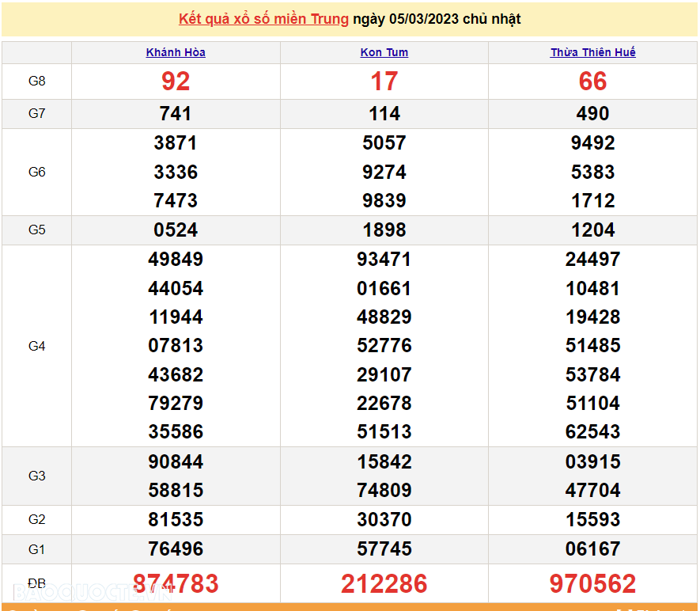Select the G6 result 9492 for Thừa Thiên Huế
Image resolution: width=700 pixels, height=611 pixels.
tap(593, 143)
